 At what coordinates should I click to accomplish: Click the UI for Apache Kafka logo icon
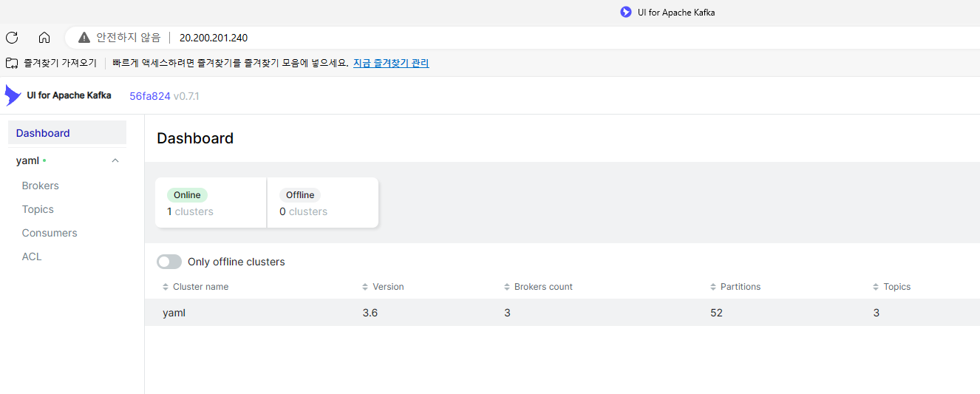click(x=13, y=95)
